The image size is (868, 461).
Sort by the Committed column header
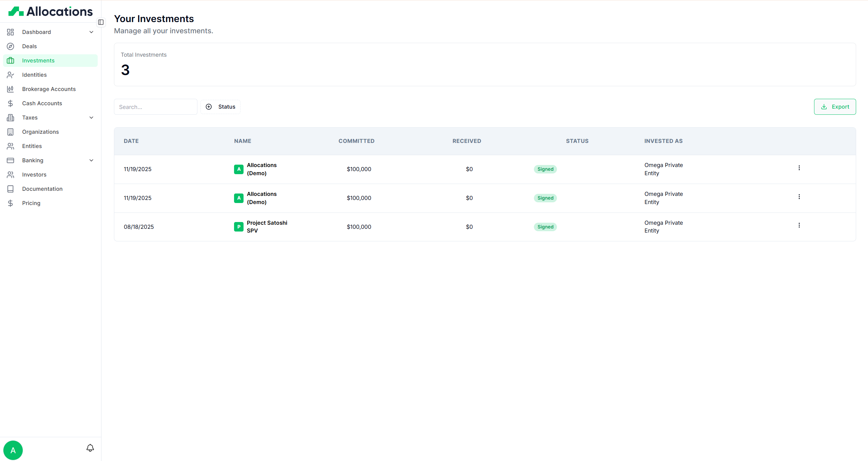[356, 141]
